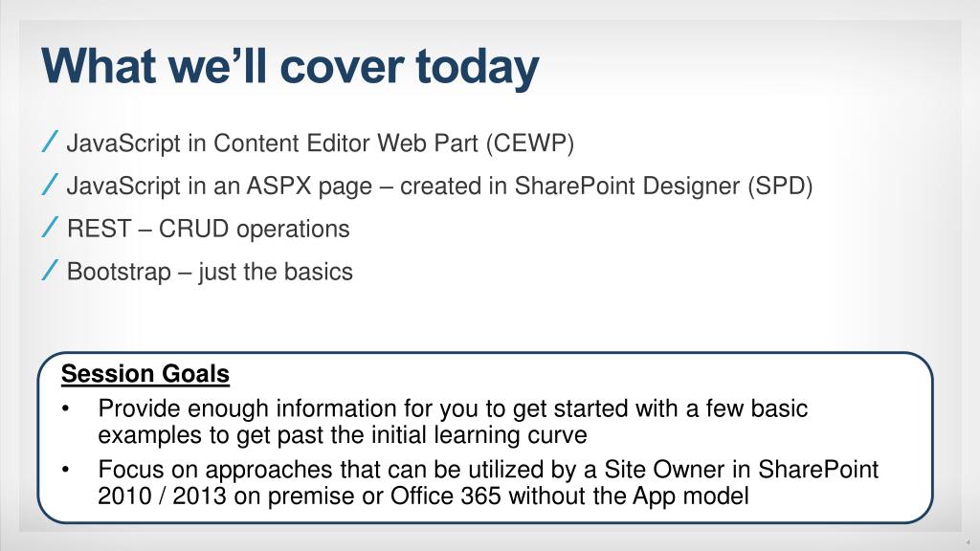Click the round bullet before 'Focus on approaches'
980x551 pixels.
[65, 469]
